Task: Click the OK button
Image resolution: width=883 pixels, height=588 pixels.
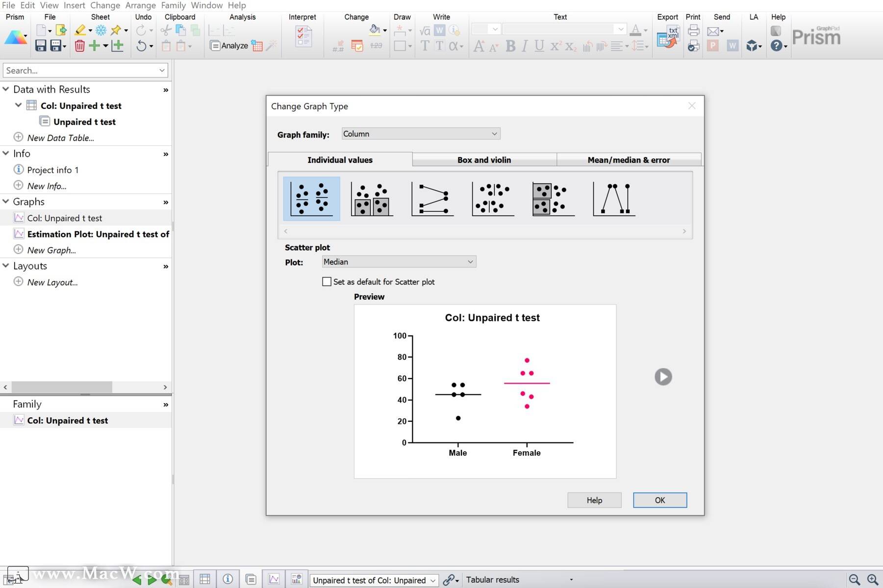Action: pos(660,500)
